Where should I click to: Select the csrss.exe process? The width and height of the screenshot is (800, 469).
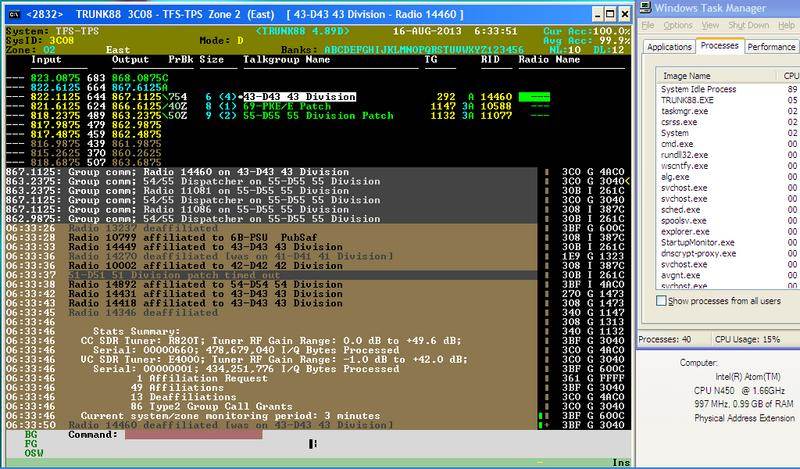point(728,122)
